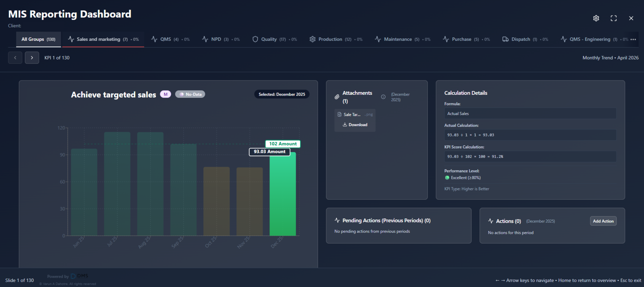Screen dimensions: 644x287
Task: Download the attached Sale Target file
Action: pyautogui.click(x=355, y=125)
